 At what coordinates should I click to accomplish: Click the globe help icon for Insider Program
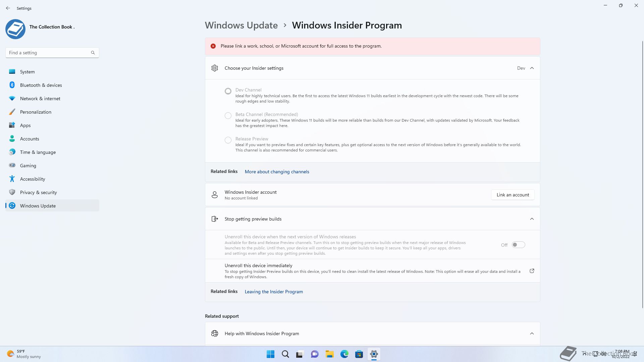click(x=215, y=334)
